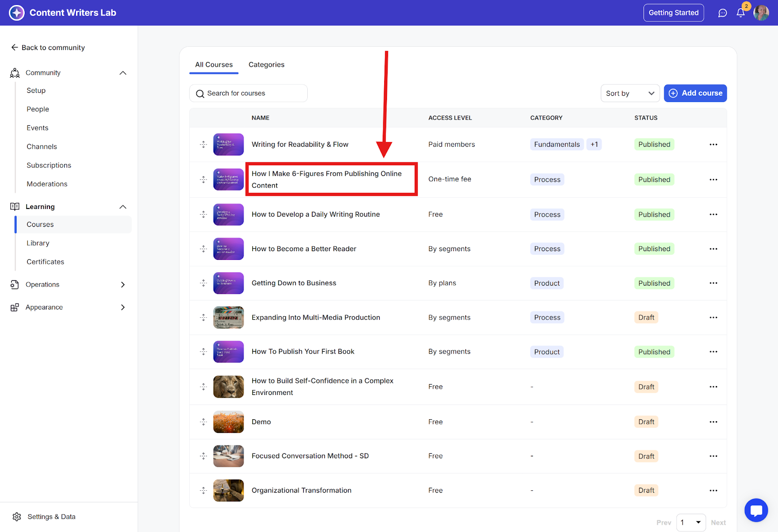Open the page number selector dropdown
Viewport: 778px width, 532px height.
coord(691,522)
